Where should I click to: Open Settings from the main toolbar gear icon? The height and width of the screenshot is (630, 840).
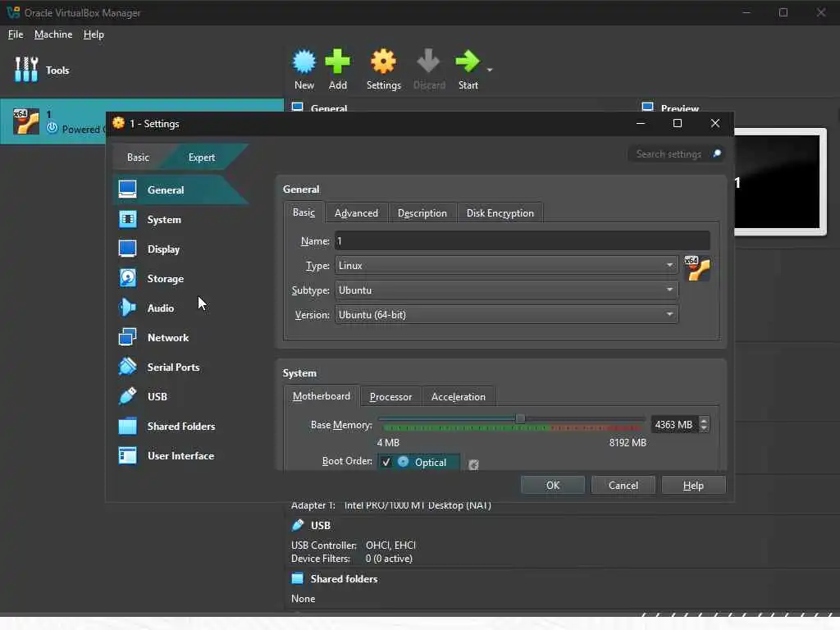[x=384, y=70]
